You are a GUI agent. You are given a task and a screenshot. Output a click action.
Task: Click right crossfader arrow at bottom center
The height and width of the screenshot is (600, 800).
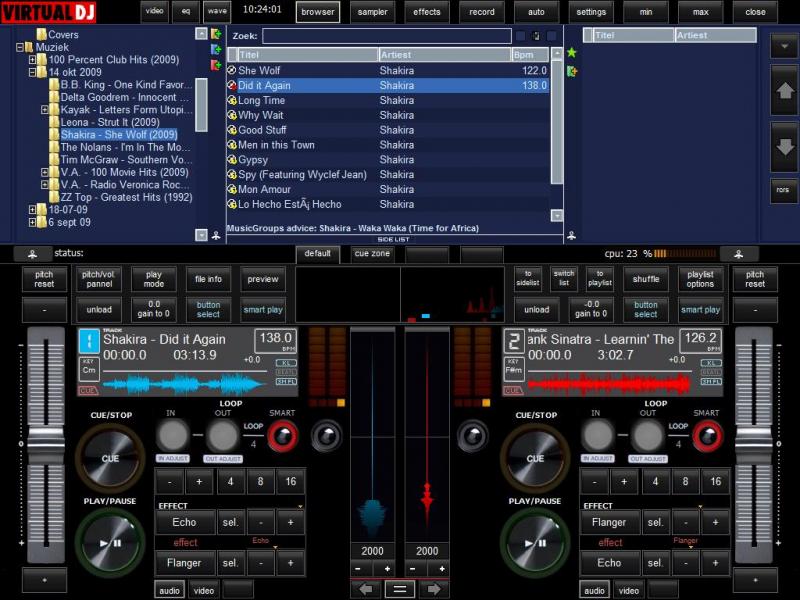click(x=434, y=589)
